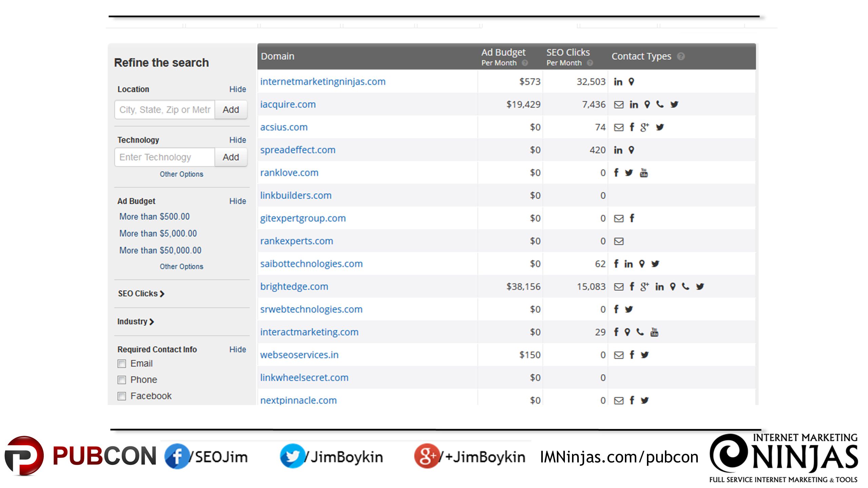The width and height of the screenshot is (868, 488).
Task: Open internetmarketingninjas.com domain link
Action: [x=323, y=82]
